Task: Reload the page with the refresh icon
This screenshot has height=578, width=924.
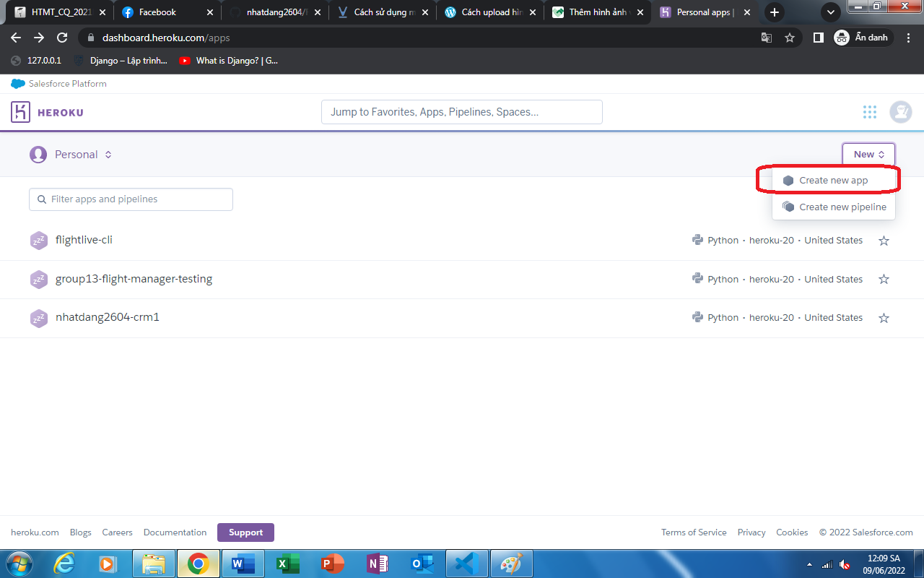Action: [62, 38]
